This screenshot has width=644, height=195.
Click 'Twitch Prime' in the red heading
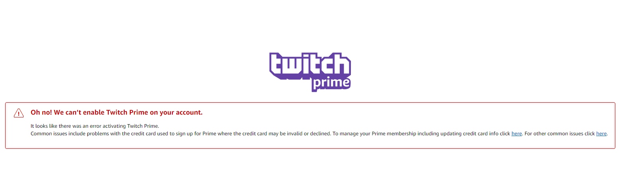tap(127, 113)
